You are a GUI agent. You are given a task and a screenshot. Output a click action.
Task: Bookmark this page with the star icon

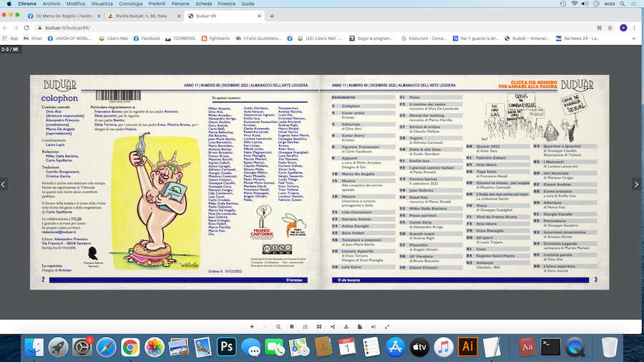[610, 27]
